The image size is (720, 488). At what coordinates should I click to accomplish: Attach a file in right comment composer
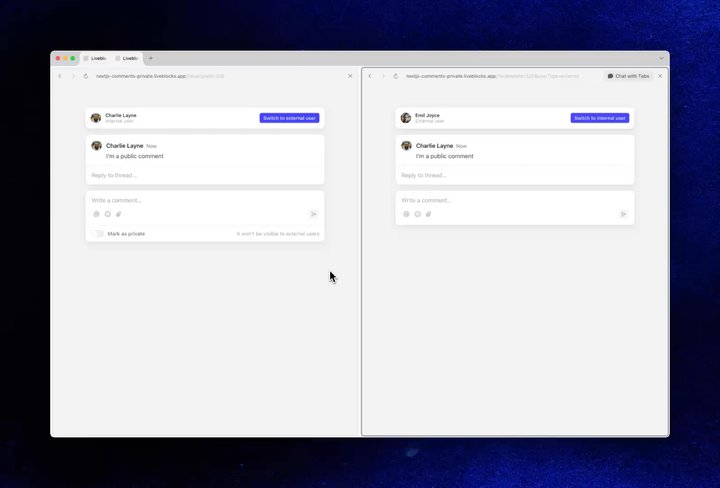pyautogui.click(x=428, y=214)
